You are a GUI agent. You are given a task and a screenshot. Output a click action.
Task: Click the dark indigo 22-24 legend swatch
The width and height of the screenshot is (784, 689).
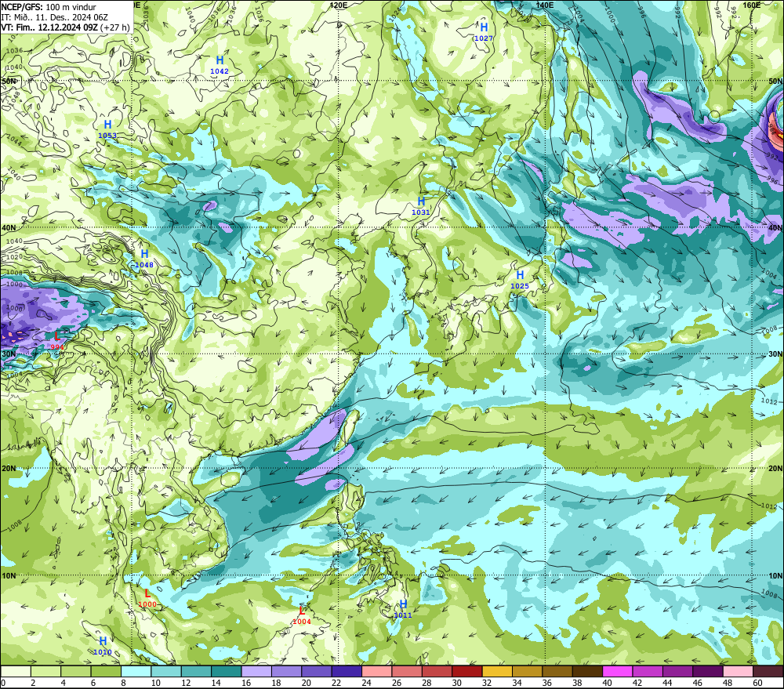tap(347, 671)
